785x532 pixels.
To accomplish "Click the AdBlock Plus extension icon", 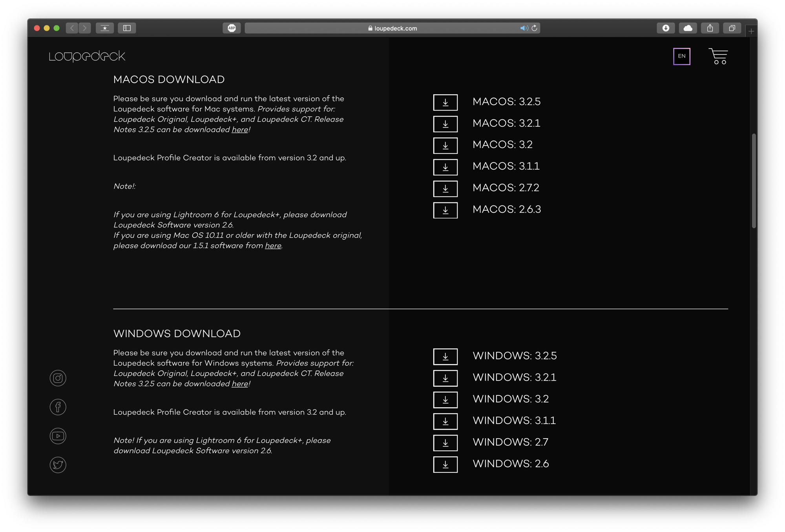I will tap(232, 28).
